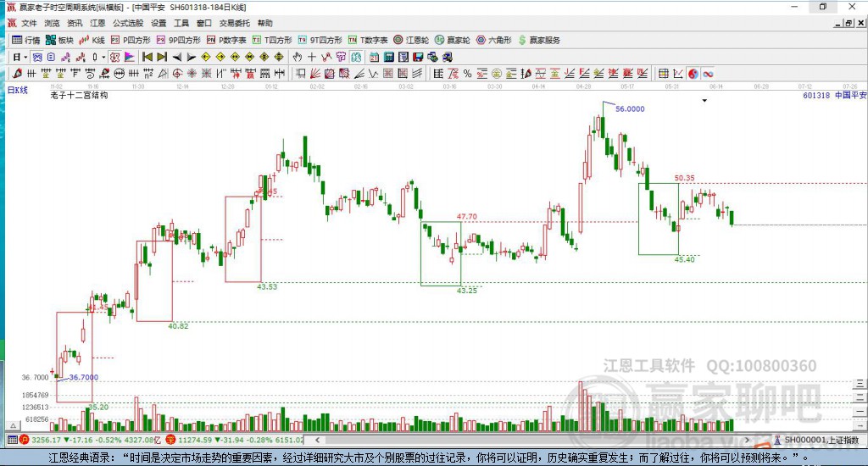Screen dimensions: 868x466
Task: Open the P四方形 tool
Action: pyautogui.click(x=131, y=40)
